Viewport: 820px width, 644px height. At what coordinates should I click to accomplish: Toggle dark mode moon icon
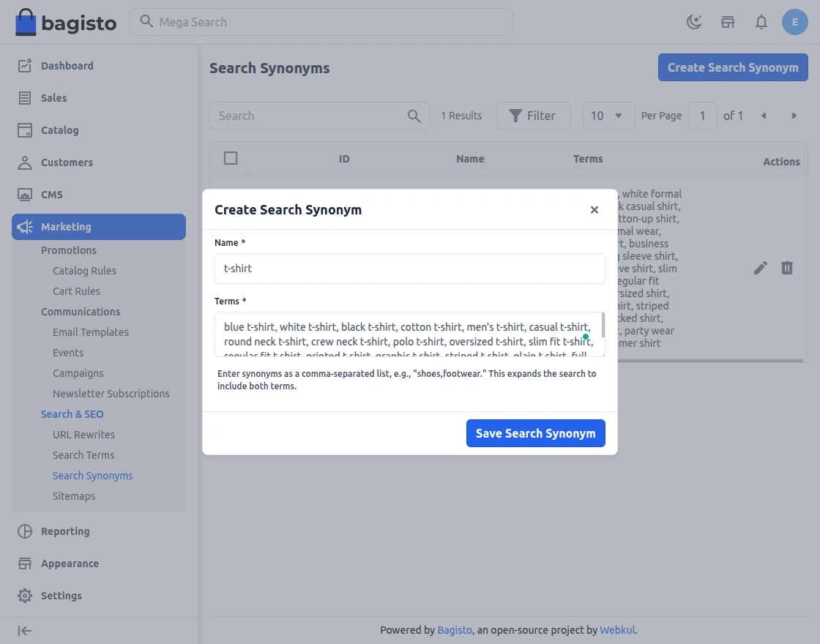pyautogui.click(x=694, y=22)
